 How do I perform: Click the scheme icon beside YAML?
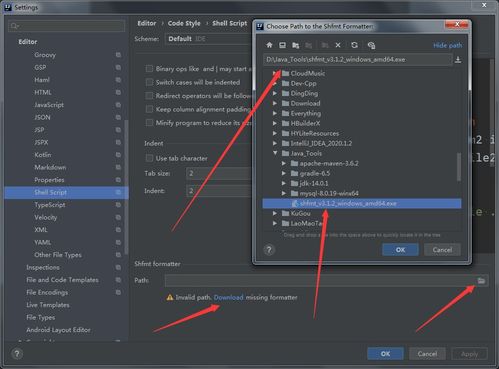(118, 242)
